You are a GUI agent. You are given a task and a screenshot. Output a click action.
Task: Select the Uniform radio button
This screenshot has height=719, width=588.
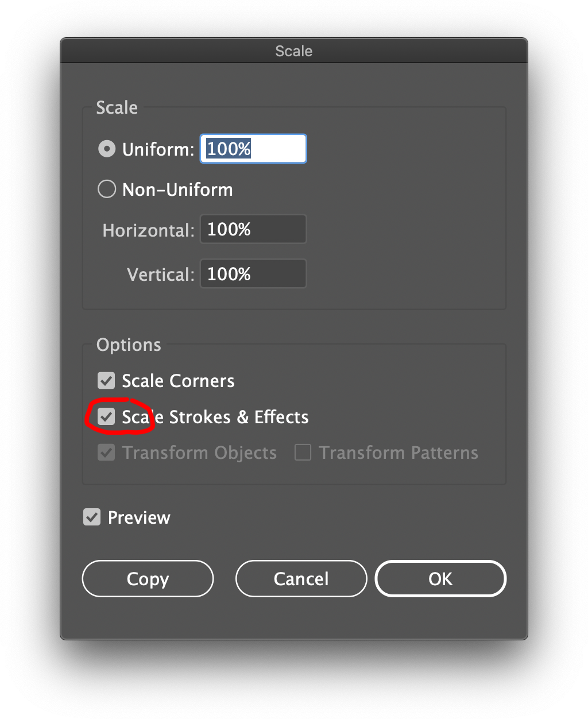click(106, 149)
